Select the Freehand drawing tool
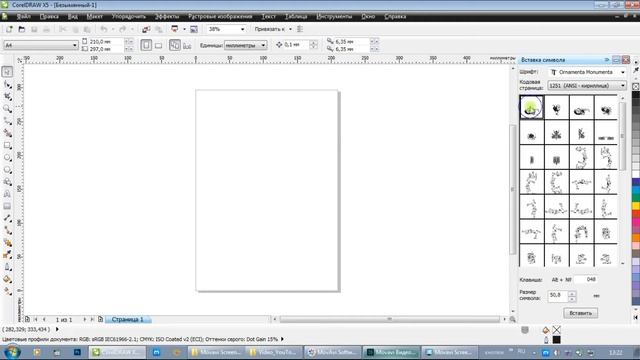 [x=7, y=121]
